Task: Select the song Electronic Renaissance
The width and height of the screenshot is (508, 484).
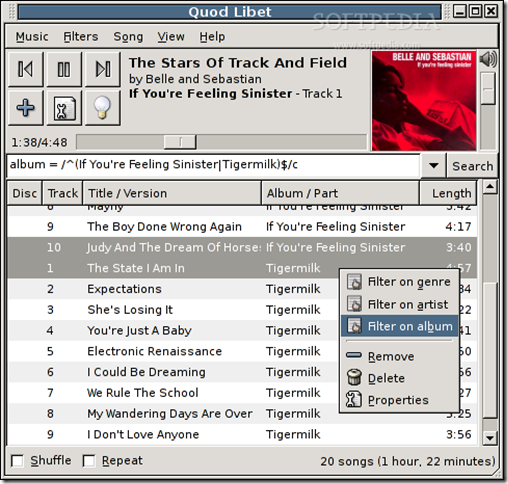Action: tap(242, 351)
